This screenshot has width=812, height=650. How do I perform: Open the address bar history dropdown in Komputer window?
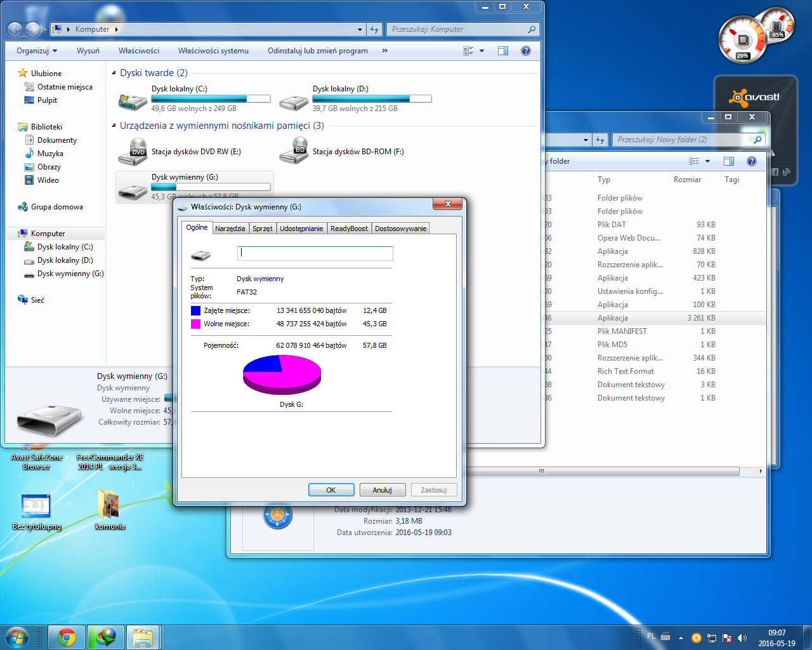pos(360,29)
